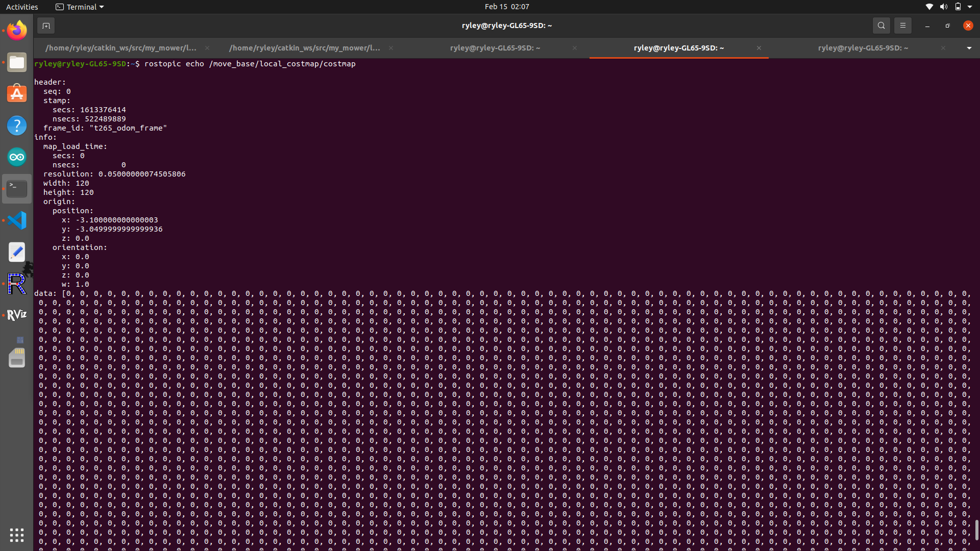This screenshot has height=551, width=980.
Task: Open Ubuntu Software from the dock
Action: coord(17,94)
